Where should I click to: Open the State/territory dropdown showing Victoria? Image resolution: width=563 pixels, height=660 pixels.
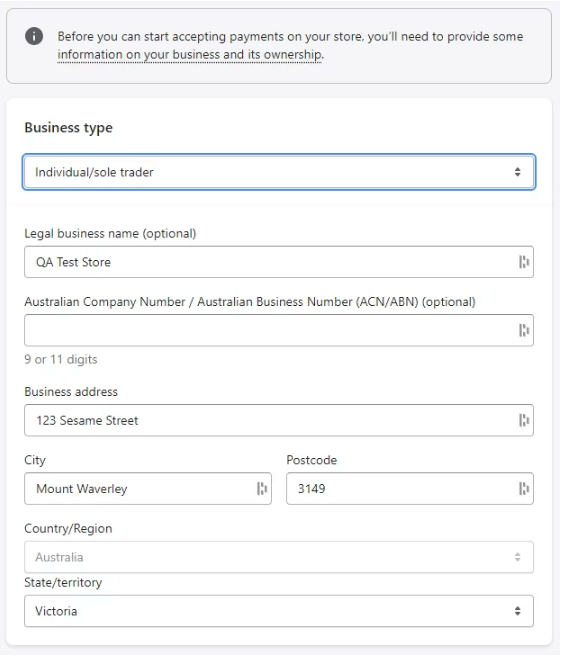point(279,611)
